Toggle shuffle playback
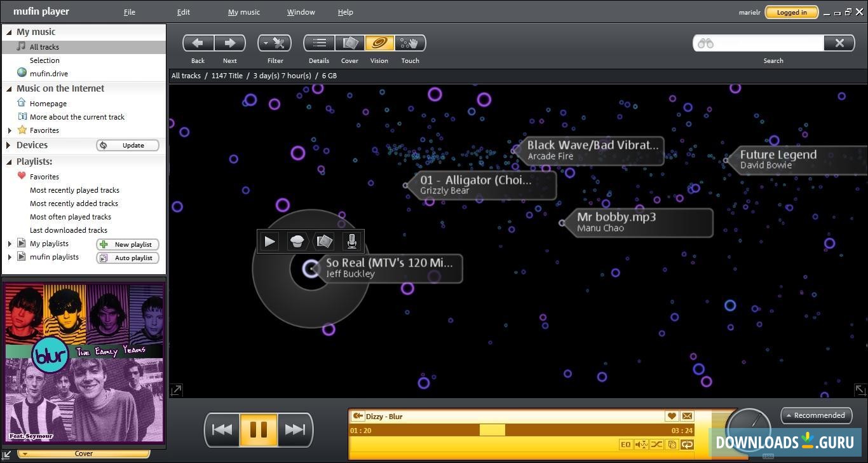 [x=656, y=445]
